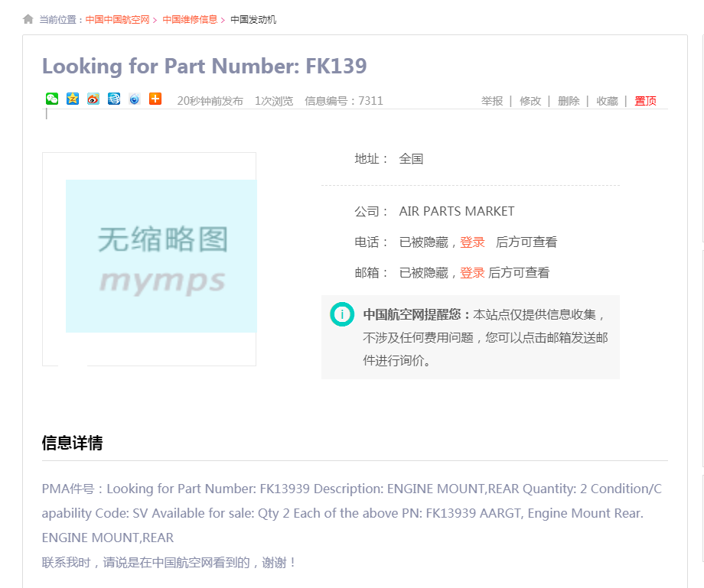Click the home icon in breadcrumb
Image resolution: width=704 pixels, height=588 pixels.
pos(28,19)
